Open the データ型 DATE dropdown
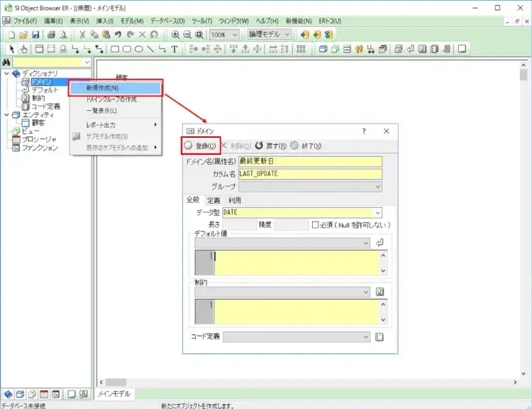This screenshot has width=532, height=409. tap(377, 212)
